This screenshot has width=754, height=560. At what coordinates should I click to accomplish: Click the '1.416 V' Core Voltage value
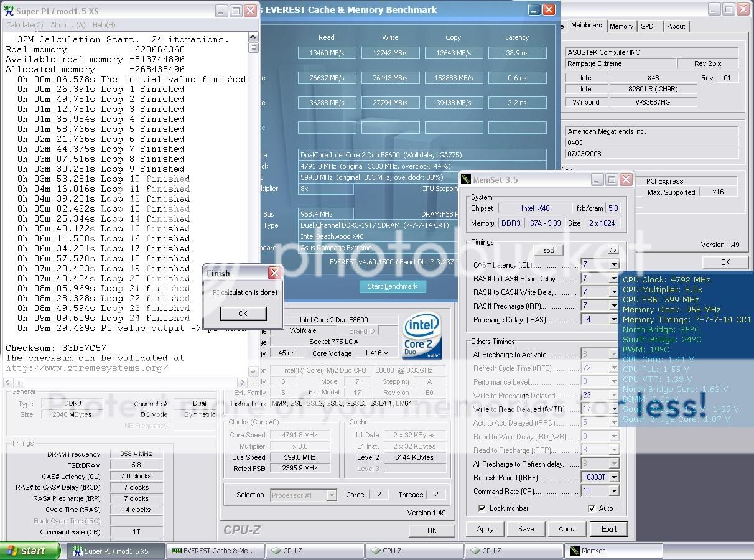click(x=377, y=353)
